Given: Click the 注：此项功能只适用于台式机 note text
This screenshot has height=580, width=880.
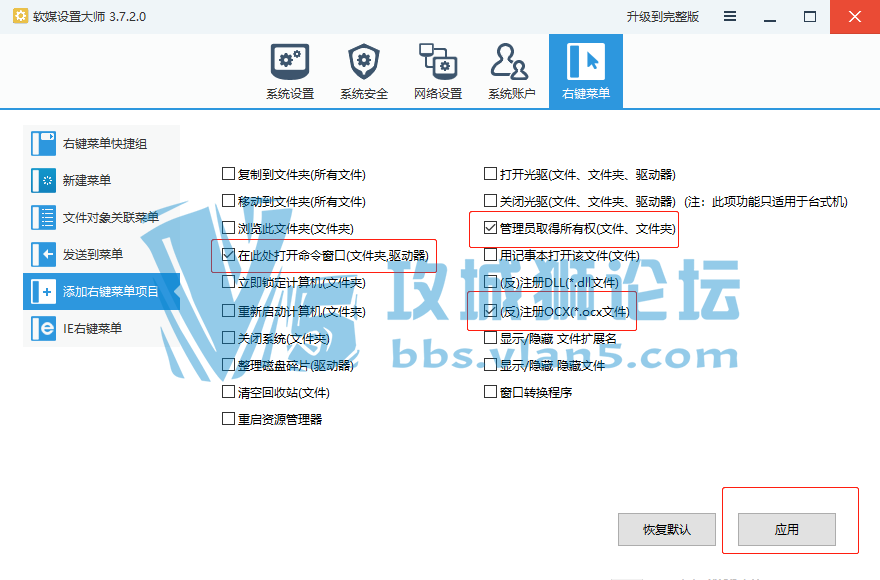Looking at the screenshot, I should point(766,201).
